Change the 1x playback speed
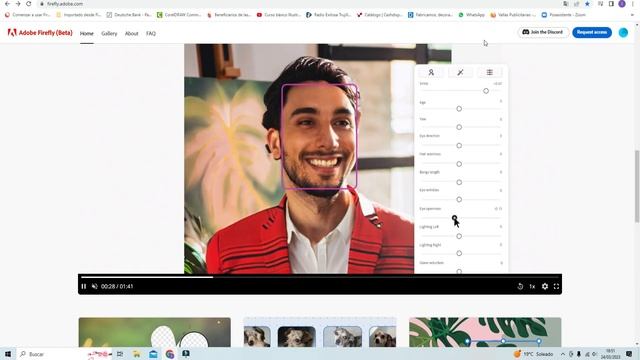Screen dimensions: 640x360 (532, 287)
